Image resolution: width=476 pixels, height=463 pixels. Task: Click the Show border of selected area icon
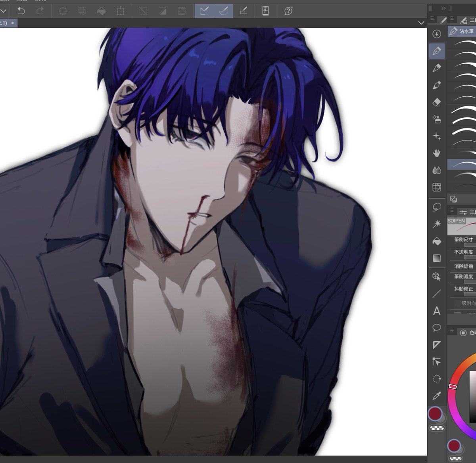coord(181,11)
